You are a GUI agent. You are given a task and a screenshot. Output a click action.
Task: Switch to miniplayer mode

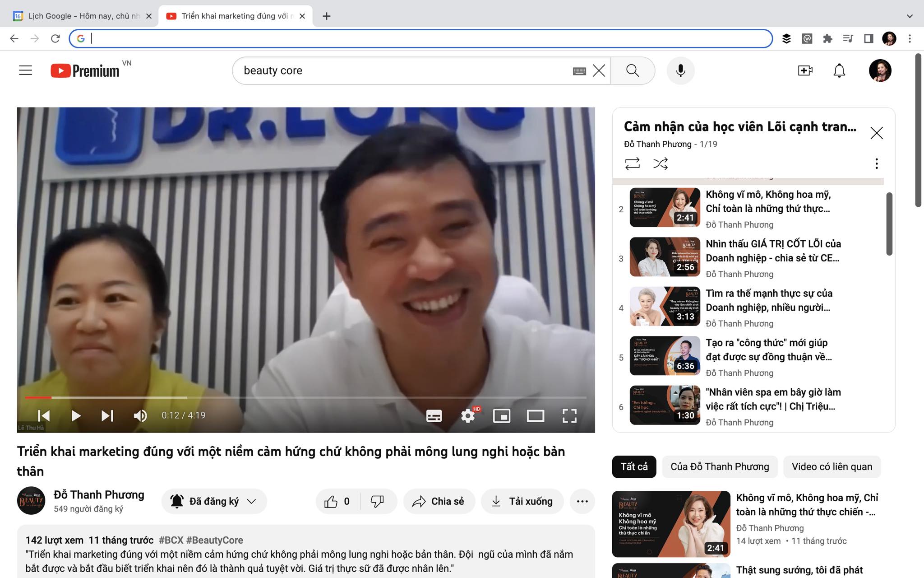tap(502, 415)
